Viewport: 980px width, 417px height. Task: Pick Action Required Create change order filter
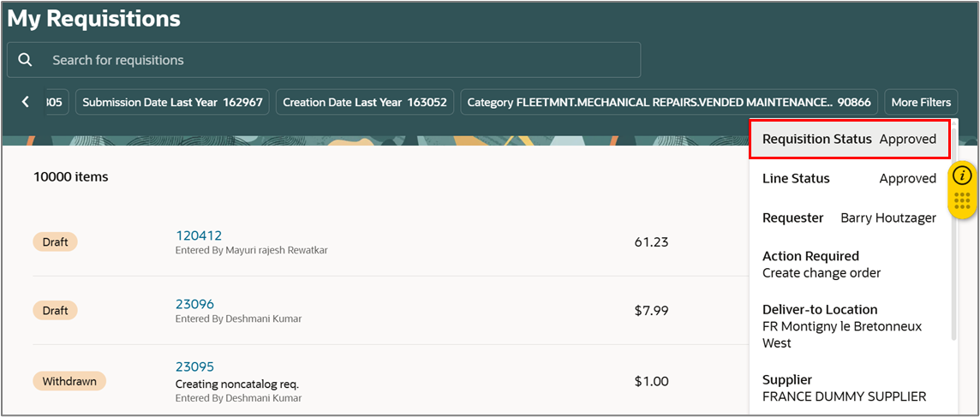coord(850,265)
